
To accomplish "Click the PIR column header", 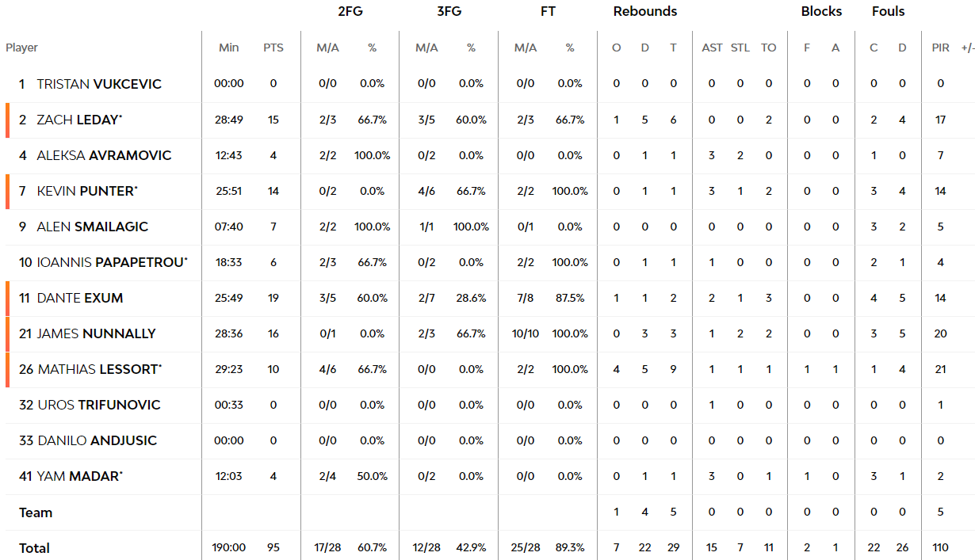I will click(x=940, y=48).
